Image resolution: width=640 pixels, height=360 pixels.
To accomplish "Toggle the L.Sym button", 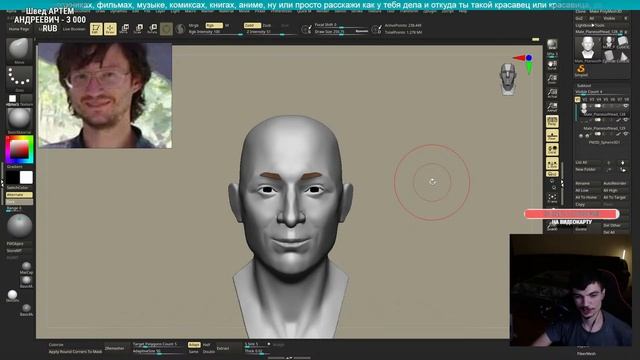I will (x=552, y=164).
